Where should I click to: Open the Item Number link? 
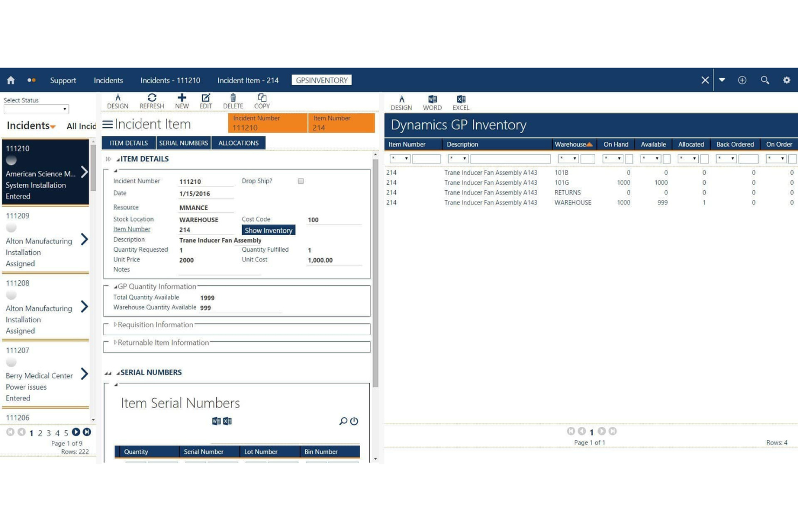(132, 229)
